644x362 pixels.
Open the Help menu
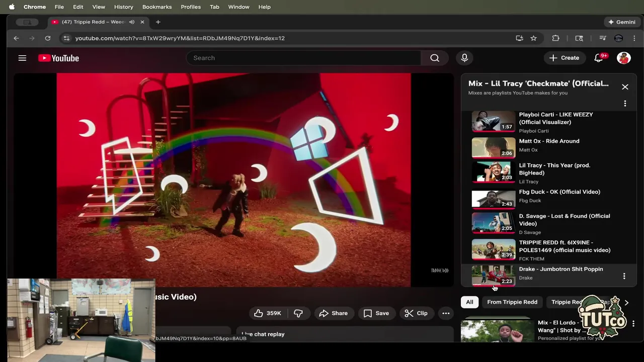click(x=265, y=7)
